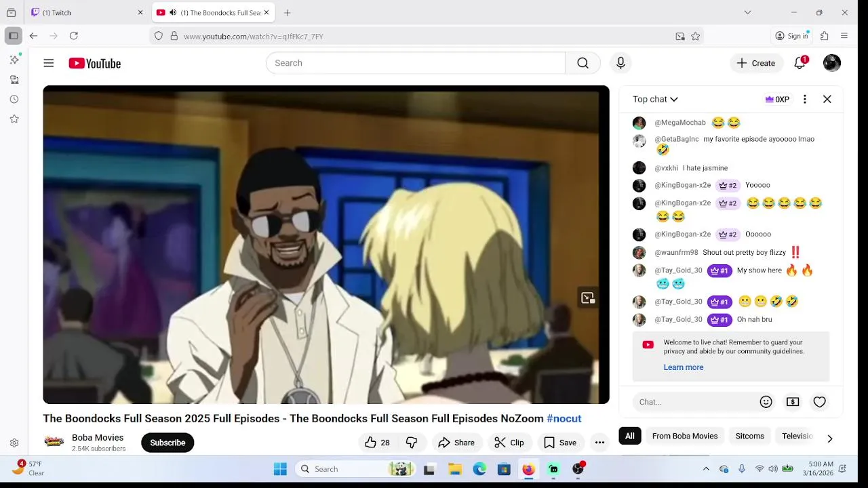Show more filter chips with arrow
The image size is (868, 488).
coord(829,438)
